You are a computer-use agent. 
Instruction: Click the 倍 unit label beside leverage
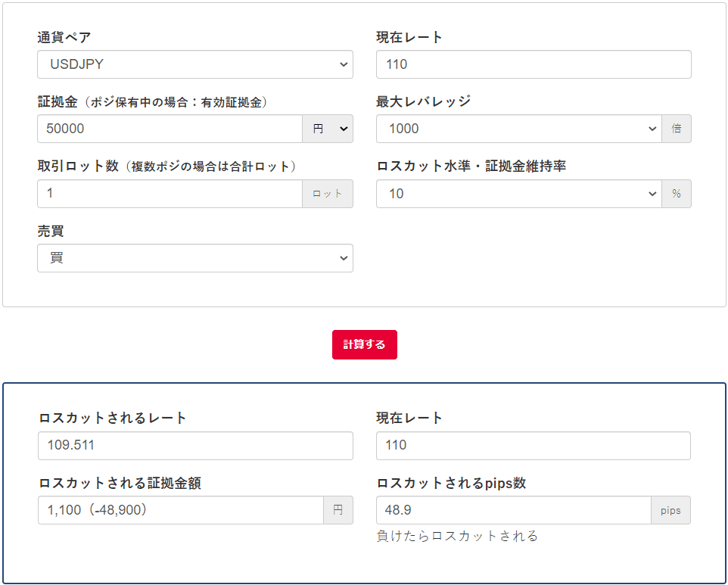click(x=676, y=129)
